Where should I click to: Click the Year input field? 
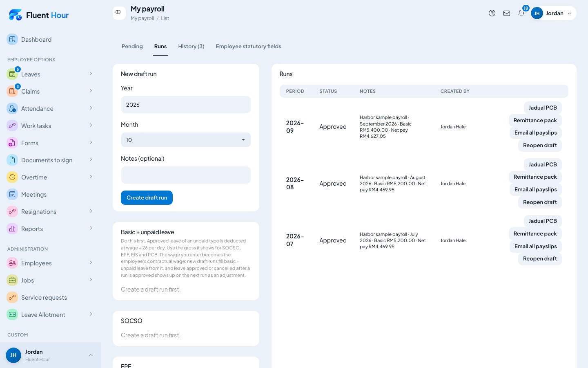(186, 105)
